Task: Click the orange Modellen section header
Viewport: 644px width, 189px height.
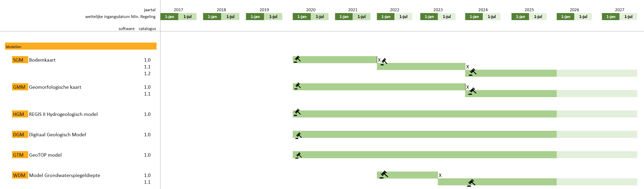Action: click(80, 46)
